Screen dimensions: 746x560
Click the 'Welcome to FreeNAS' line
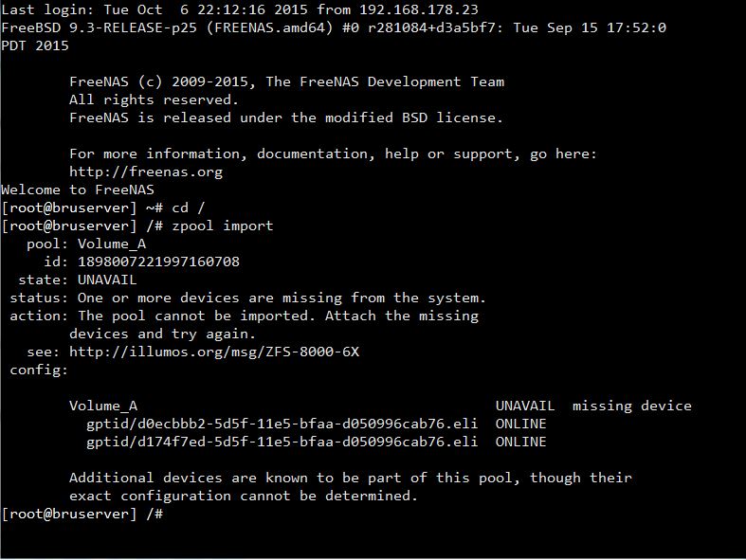(78, 190)
